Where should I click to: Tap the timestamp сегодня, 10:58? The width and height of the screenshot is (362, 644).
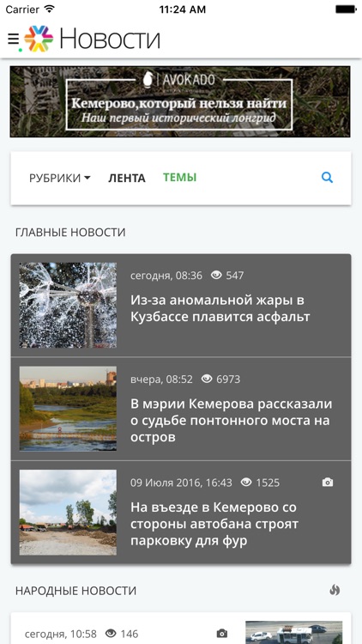pyautogui.click(x=61, y=634)
